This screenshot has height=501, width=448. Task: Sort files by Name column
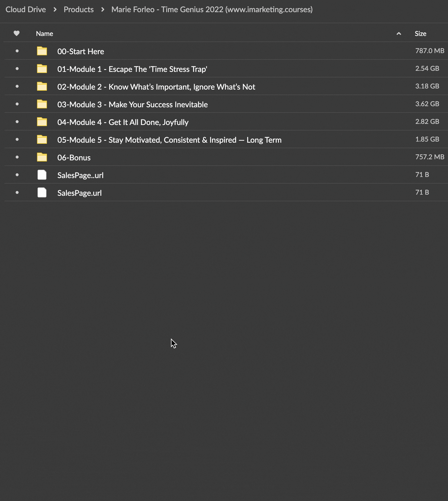[x=44, y=34]
